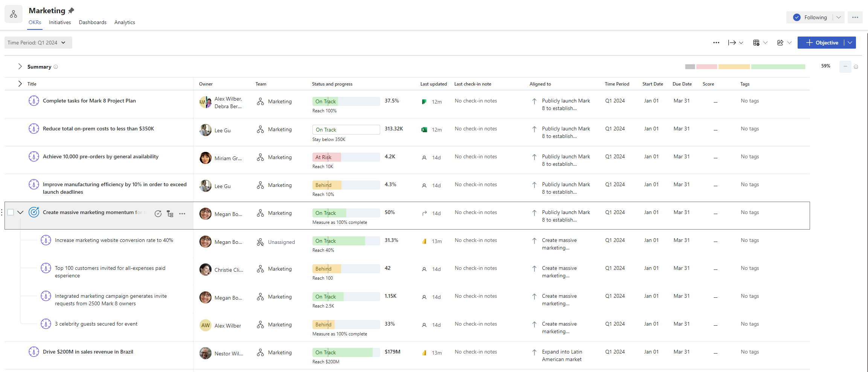Image resolution: width=868 pixels, height=372 pixels.
Task: Open hierarchy view icon for Create massive marketing momentum
Action: point(170,214)
